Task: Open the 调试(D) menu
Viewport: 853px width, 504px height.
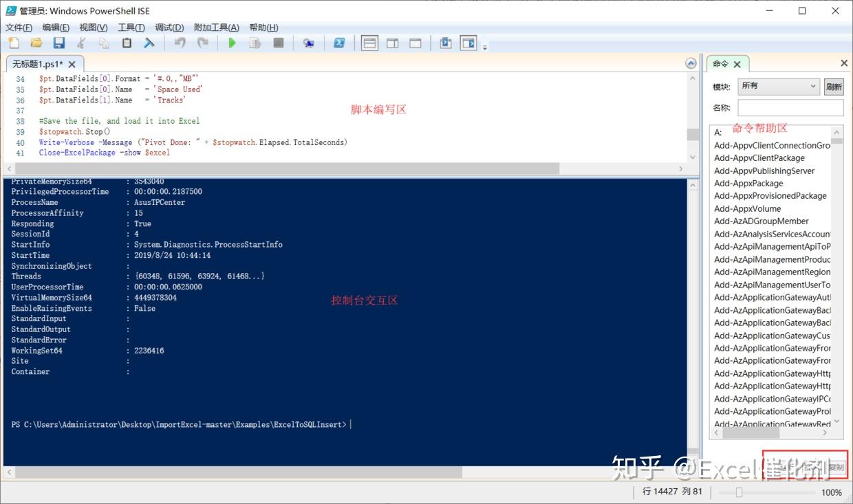Action: [x=169, y=27]
